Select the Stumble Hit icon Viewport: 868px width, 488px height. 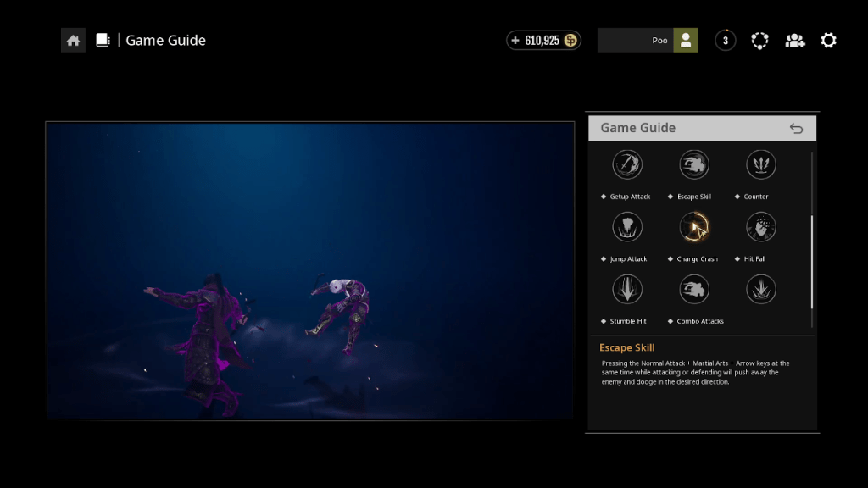(627, 290)
